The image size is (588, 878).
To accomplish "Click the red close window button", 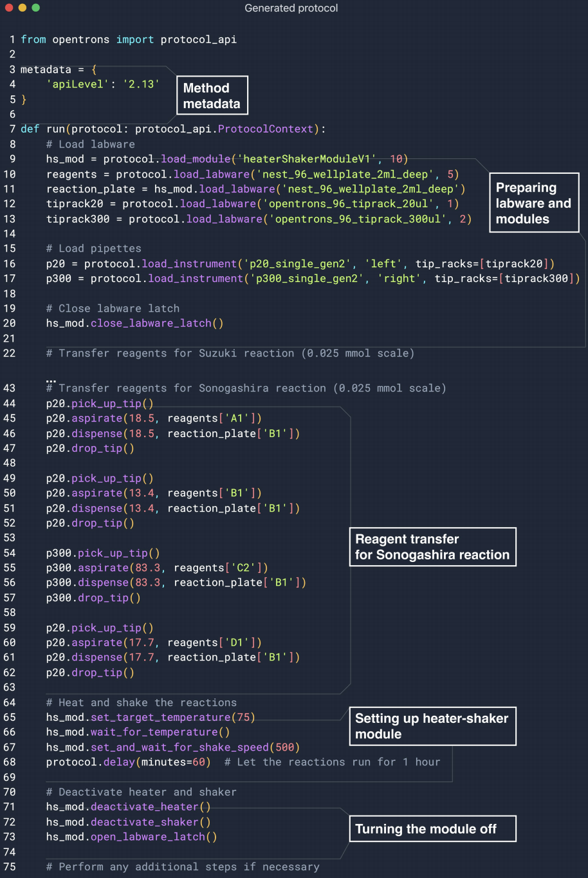I will pyautogui.click(x=9, y=8).
